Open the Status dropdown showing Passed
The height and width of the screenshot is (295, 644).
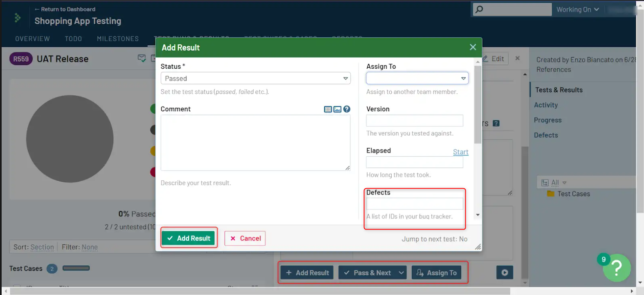click(256, 79)
